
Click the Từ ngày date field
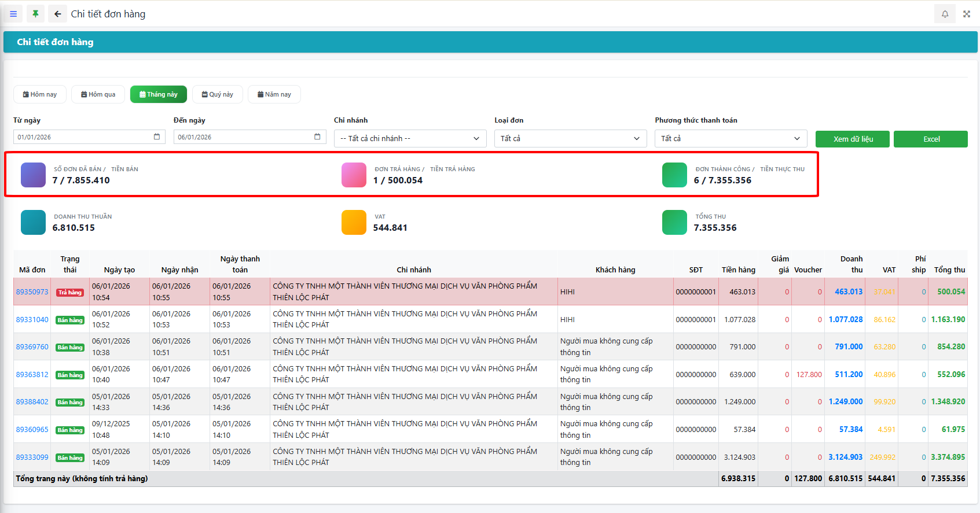point(81,137)
